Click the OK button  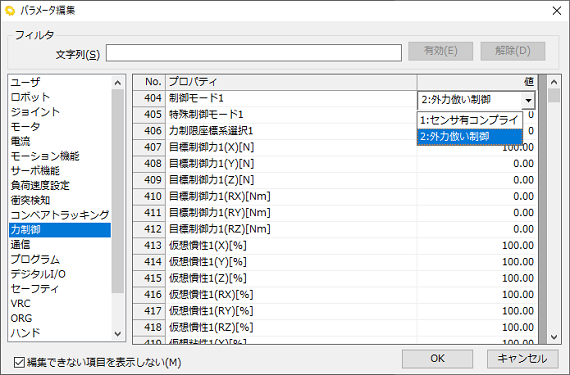tap(437, 359)
